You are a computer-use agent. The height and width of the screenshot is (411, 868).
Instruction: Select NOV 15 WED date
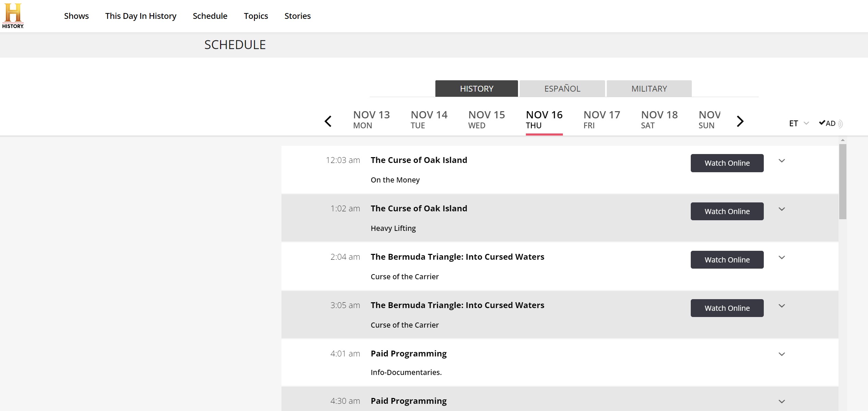coord(486,120)
